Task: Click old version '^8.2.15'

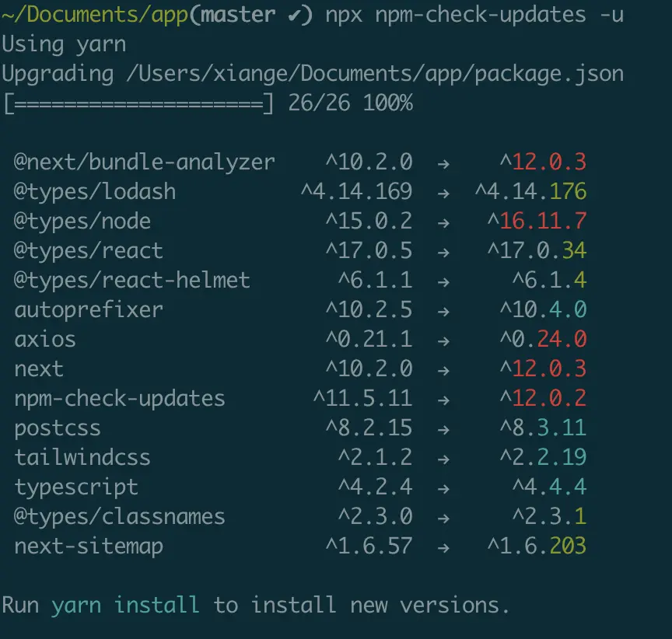Action: [x=369, y=428]
